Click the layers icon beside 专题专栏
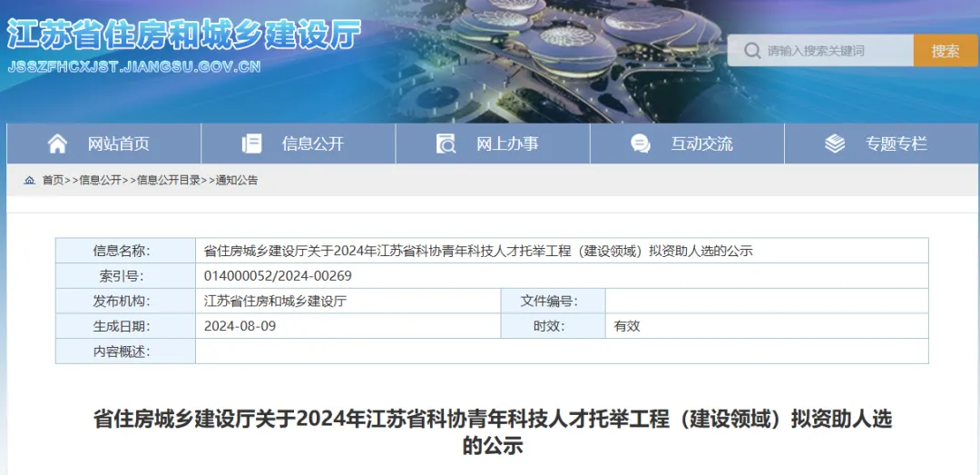This screenshot has height=475, width=980. tap(835, 143)
